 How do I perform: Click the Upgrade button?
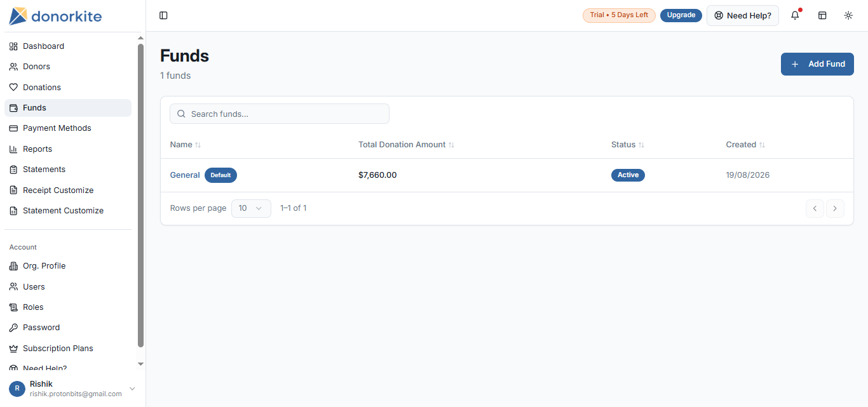681,15
